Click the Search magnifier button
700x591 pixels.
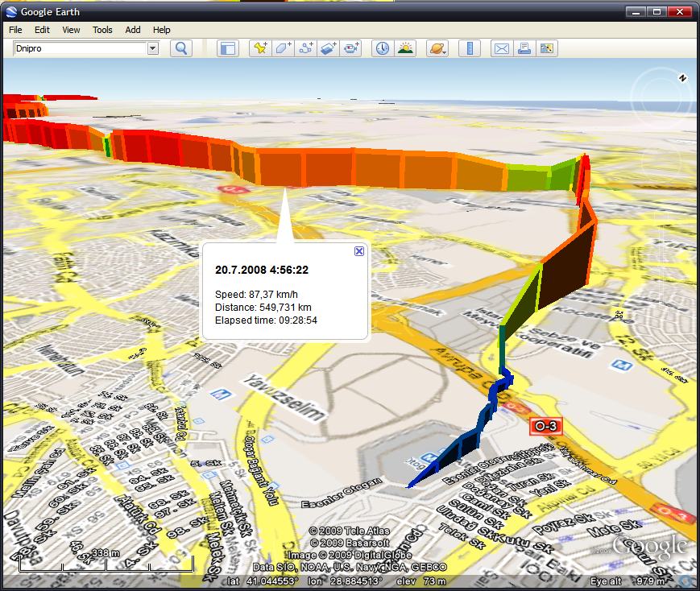tap(181, 48)
